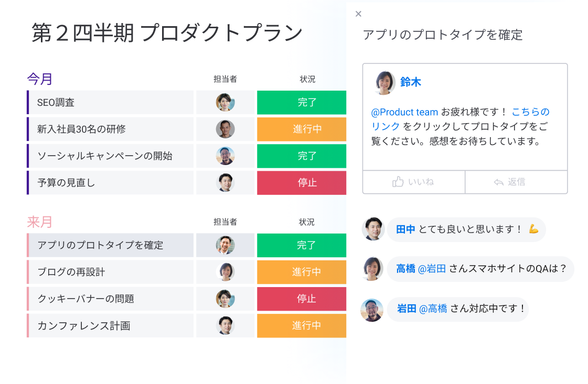Screen dimensions: 588x384
Task: Click the いいね thumbs-up button
Action: 413,182
